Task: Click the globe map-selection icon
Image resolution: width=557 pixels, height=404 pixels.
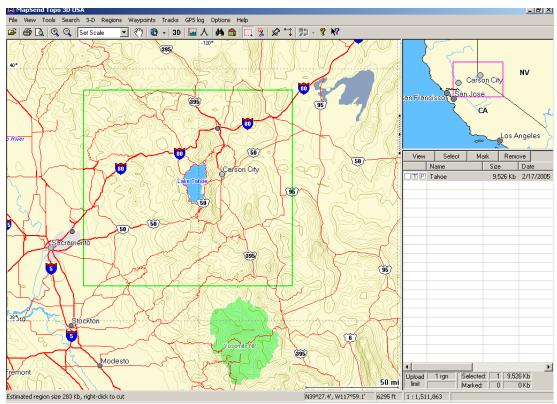Action: coord(154,32)
